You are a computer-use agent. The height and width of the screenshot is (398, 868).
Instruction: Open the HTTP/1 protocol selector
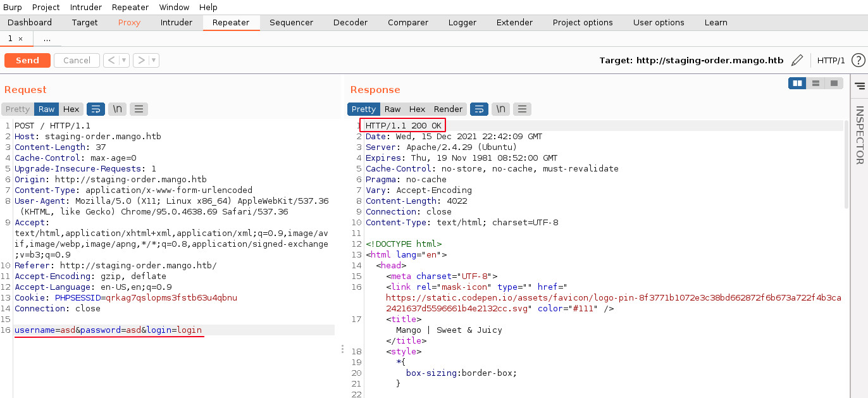coord(831,61)
